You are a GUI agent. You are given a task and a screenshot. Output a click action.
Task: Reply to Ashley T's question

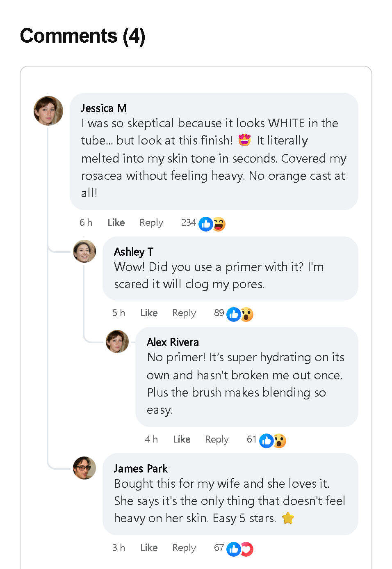tap(184, 313)
